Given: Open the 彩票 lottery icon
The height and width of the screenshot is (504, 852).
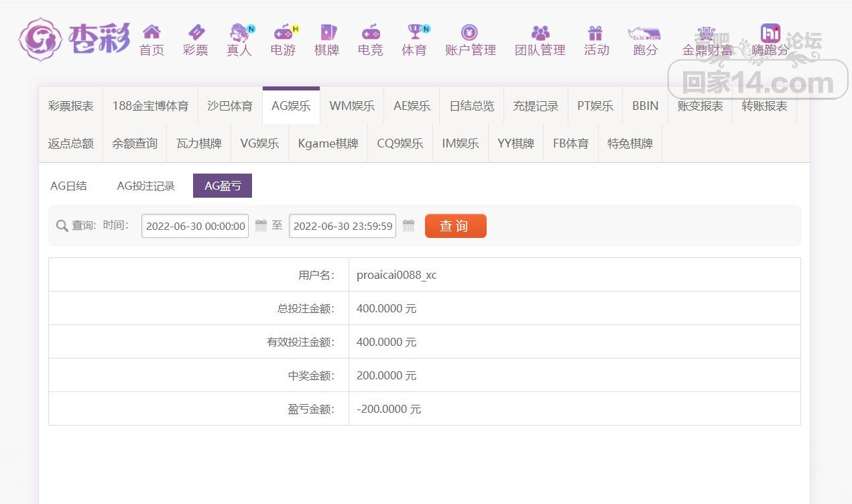Looking at the screenshot, I should 195,32.
